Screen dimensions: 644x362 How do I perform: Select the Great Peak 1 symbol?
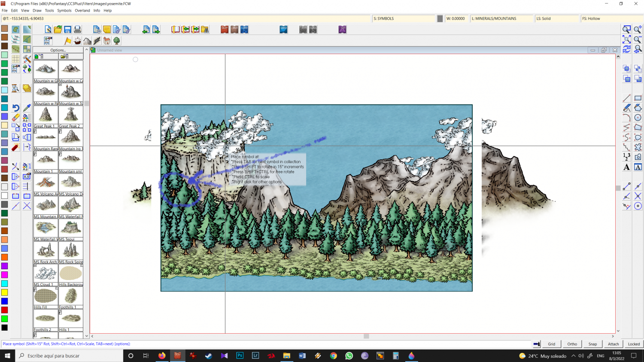pyautogui.click(x=46, y=117)
